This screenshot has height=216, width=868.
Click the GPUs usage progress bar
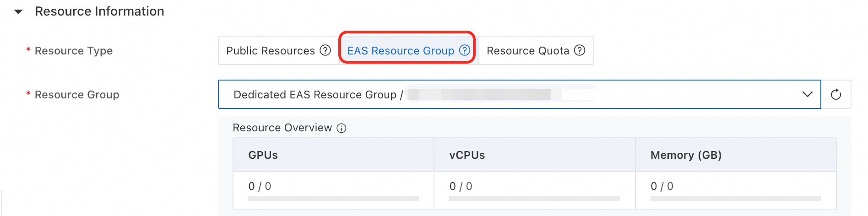[x=333, y=199]
